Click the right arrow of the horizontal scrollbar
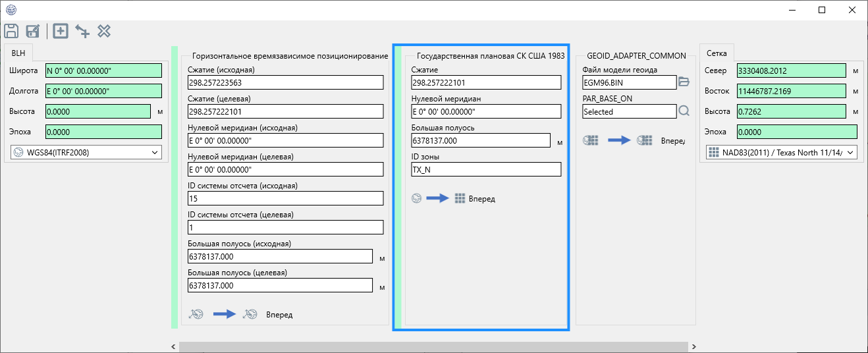Image resolution: width=868 pixels, height=353 pixels. click(693, 346)
